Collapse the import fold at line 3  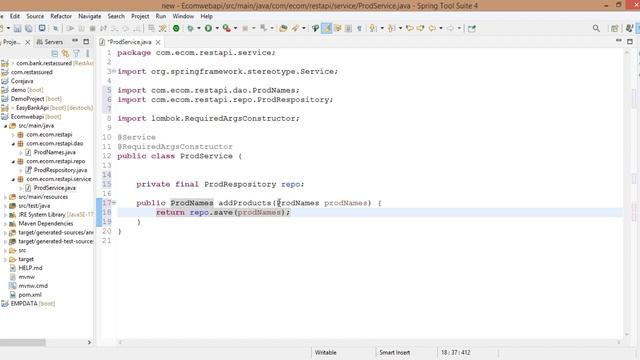(114, 71)
